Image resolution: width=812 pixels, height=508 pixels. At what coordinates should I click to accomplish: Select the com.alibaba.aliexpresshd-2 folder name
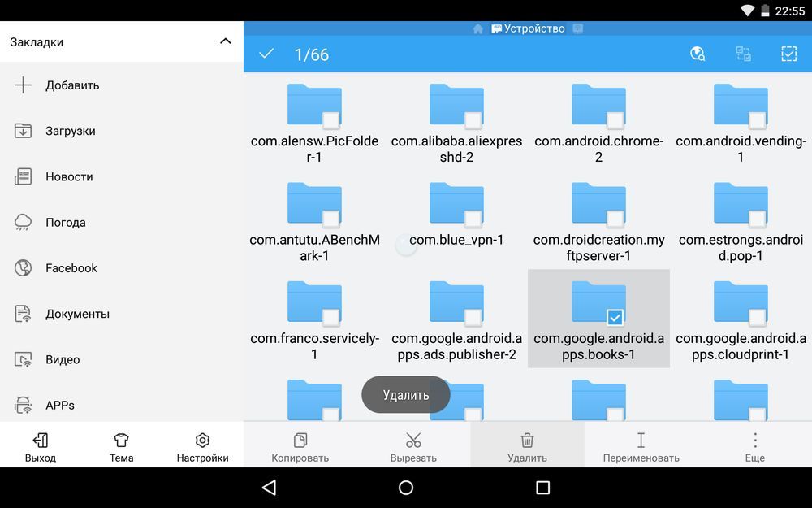coord(456,149)
